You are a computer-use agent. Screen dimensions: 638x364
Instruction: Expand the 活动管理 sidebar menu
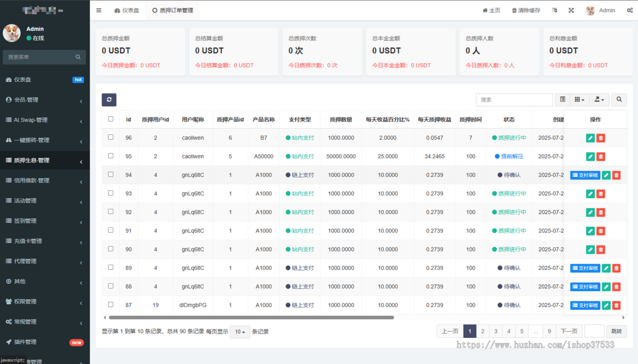45,201
